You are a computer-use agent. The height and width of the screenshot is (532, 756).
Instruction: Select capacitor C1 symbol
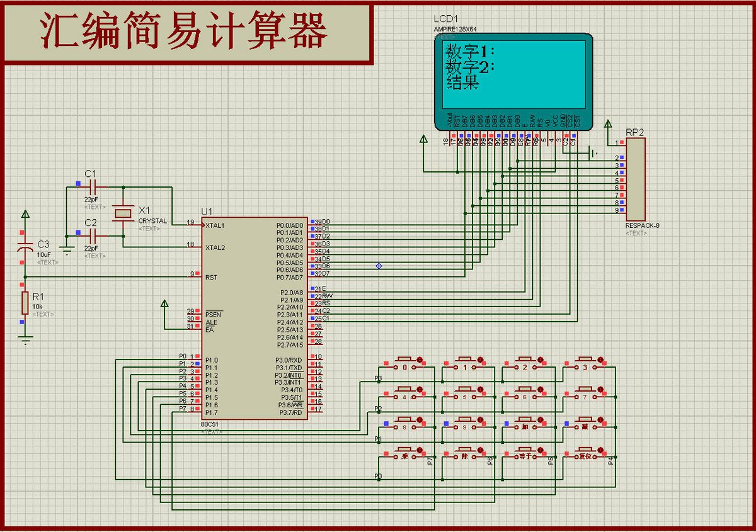[x=93, y=187]
